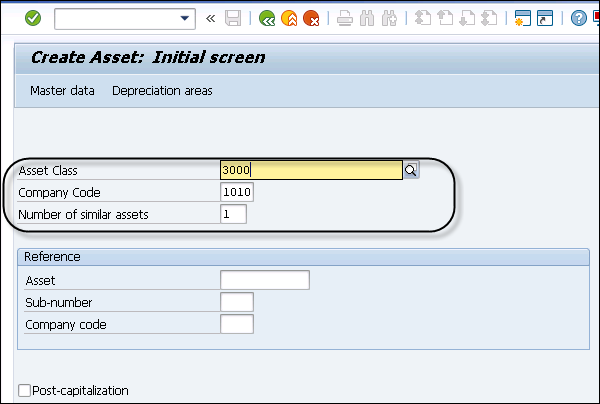
Task: Click the green Back arrow icon
Action: [266, 18]
